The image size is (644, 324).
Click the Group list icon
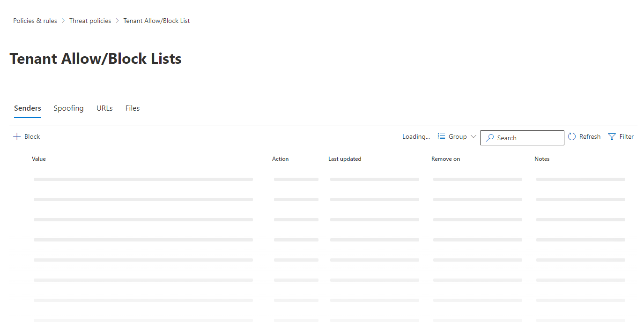tap(441, 136)
